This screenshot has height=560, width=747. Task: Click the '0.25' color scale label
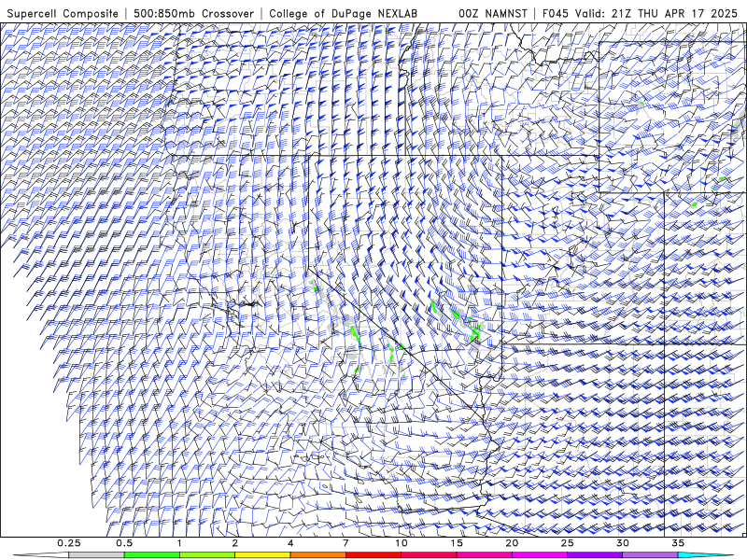pos(68,543)
